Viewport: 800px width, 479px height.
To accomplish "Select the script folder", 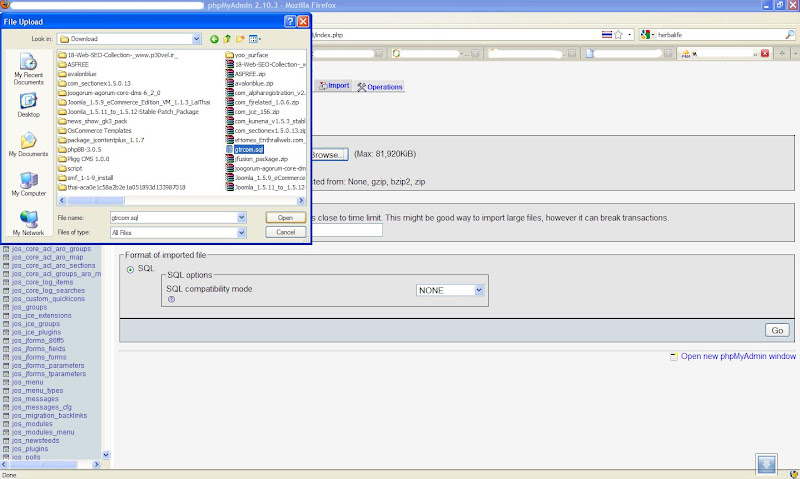I will click(x=70, y=168).
